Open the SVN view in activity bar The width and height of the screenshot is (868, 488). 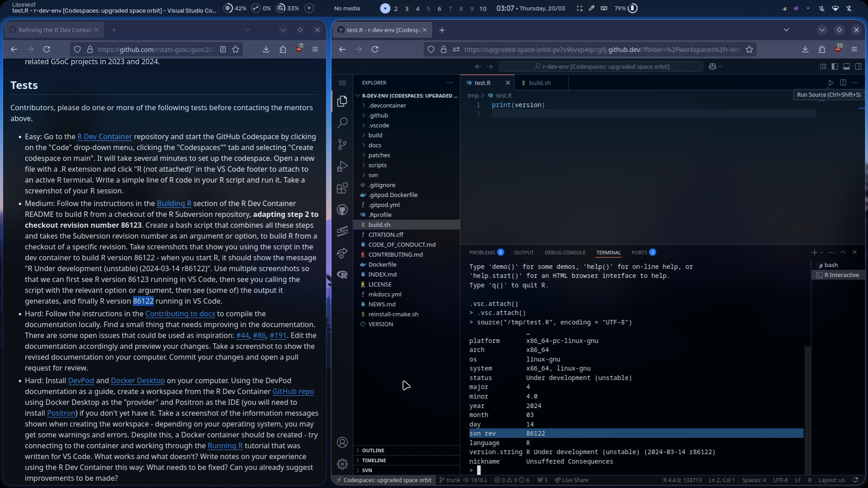point(342,231)
